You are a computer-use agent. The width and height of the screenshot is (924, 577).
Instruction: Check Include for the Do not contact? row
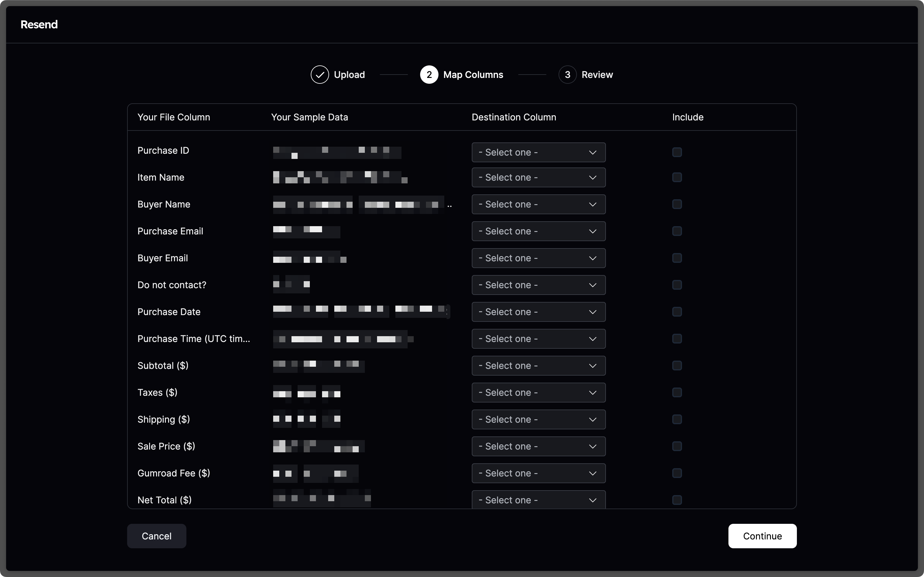(x=677, y=285)
